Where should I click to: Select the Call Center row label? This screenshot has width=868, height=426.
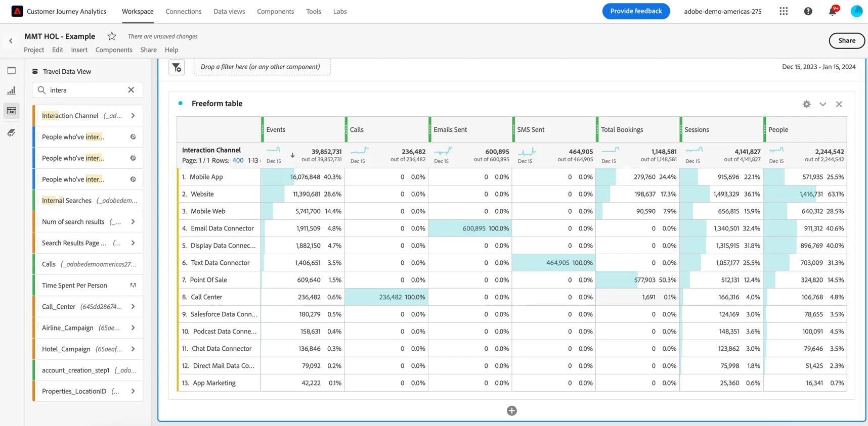click(206, 297)
